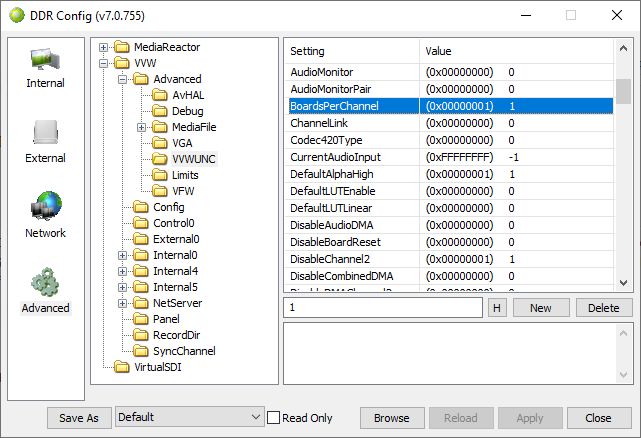Image resolution: width=641 pixels, height=438 pixels.
Task: Select the DefaultLUTEnable setting row
Action: [449, 191]
